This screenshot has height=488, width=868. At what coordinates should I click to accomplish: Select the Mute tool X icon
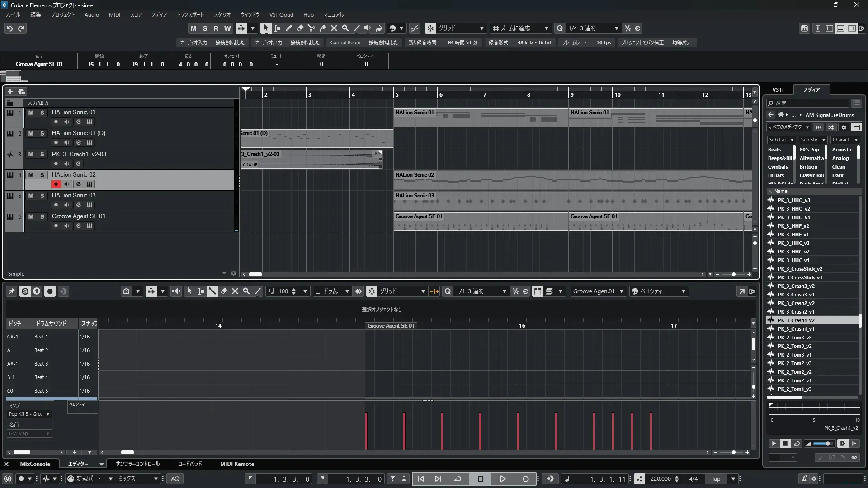(334, 28)
